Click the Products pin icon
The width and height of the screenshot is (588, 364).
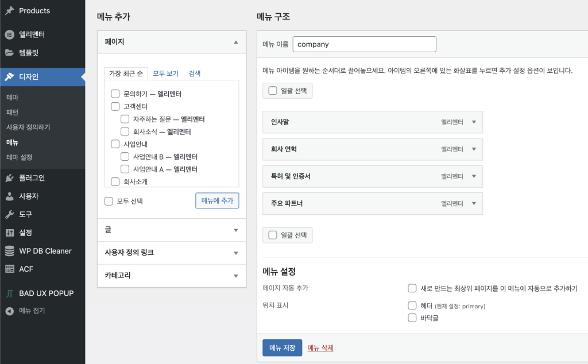pyautogui.click(x=10, y=11)
